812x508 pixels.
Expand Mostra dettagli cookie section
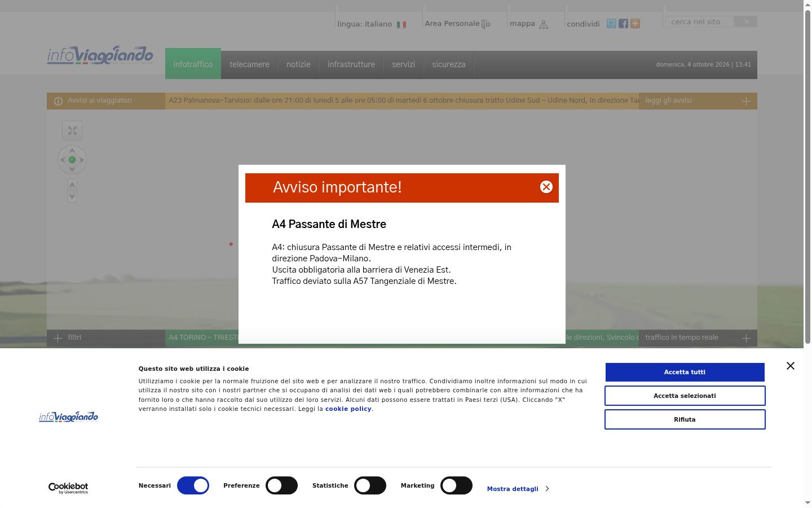(518, 489)
